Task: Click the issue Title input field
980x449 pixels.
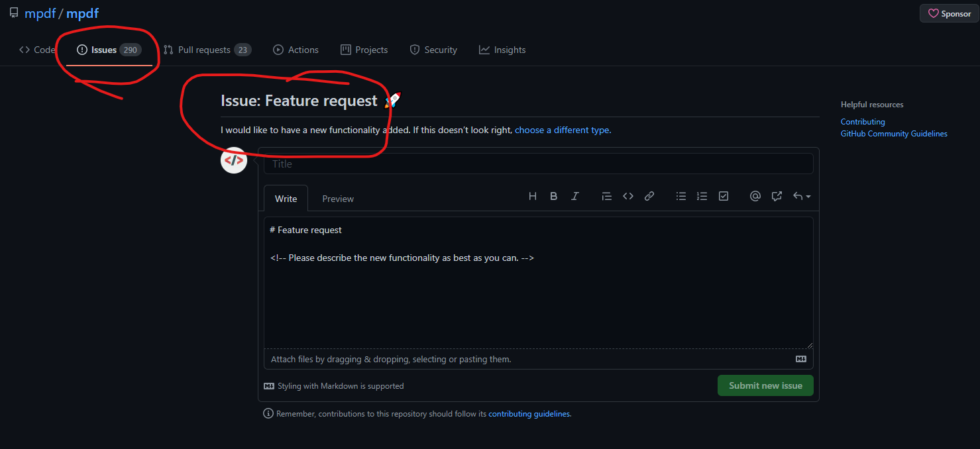Action: click(x=537, y=164)
